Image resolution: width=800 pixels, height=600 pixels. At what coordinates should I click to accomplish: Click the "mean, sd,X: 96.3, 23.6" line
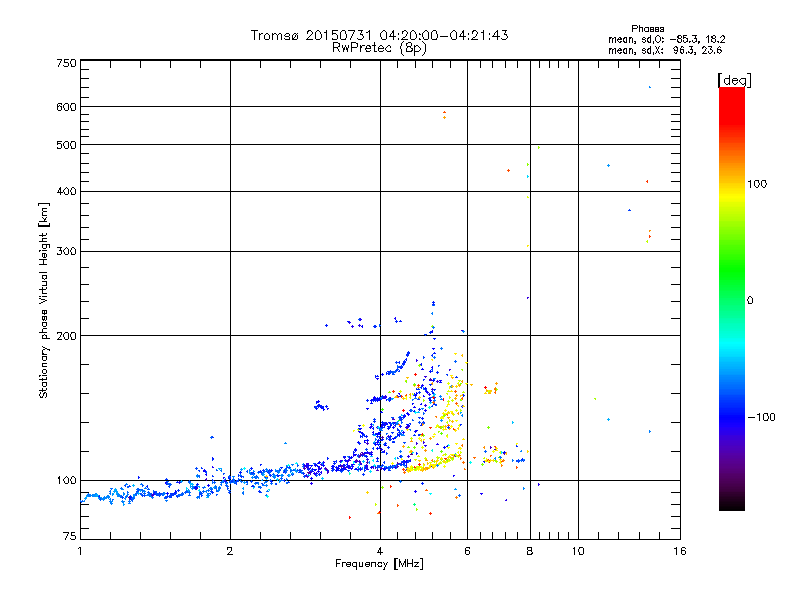click(x=665, y=51)
